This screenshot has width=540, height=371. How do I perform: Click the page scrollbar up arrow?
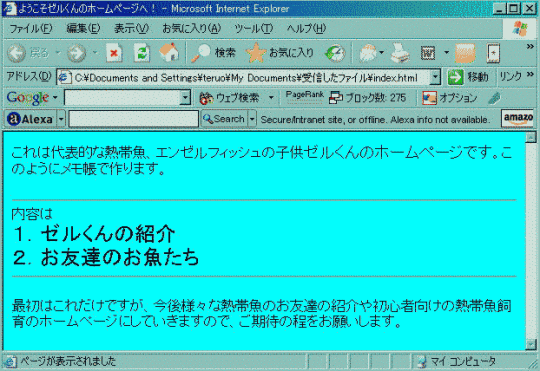(x=531, y=137)
